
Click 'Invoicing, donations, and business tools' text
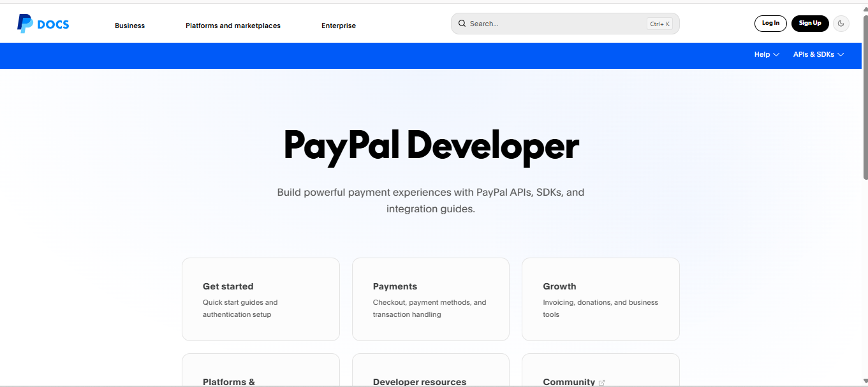[601, 309]
